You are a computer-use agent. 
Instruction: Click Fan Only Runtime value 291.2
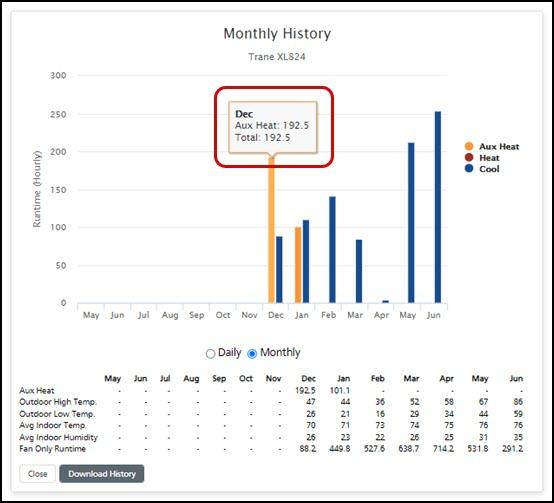[x=513, y=449]
